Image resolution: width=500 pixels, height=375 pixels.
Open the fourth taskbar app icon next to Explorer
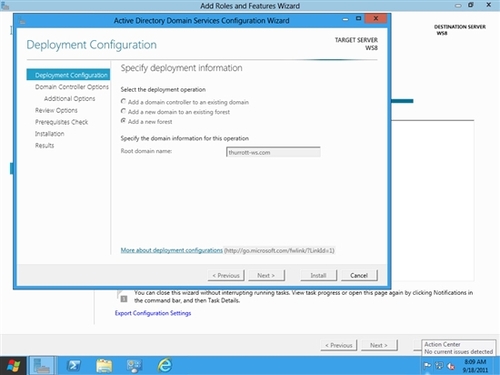[x=134, y=366]
